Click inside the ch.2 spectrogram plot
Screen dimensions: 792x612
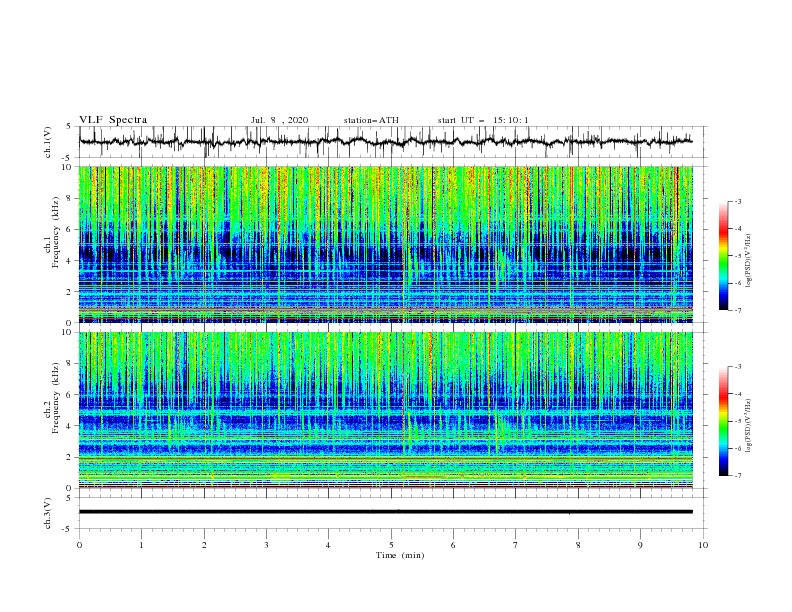click(385, 410)
